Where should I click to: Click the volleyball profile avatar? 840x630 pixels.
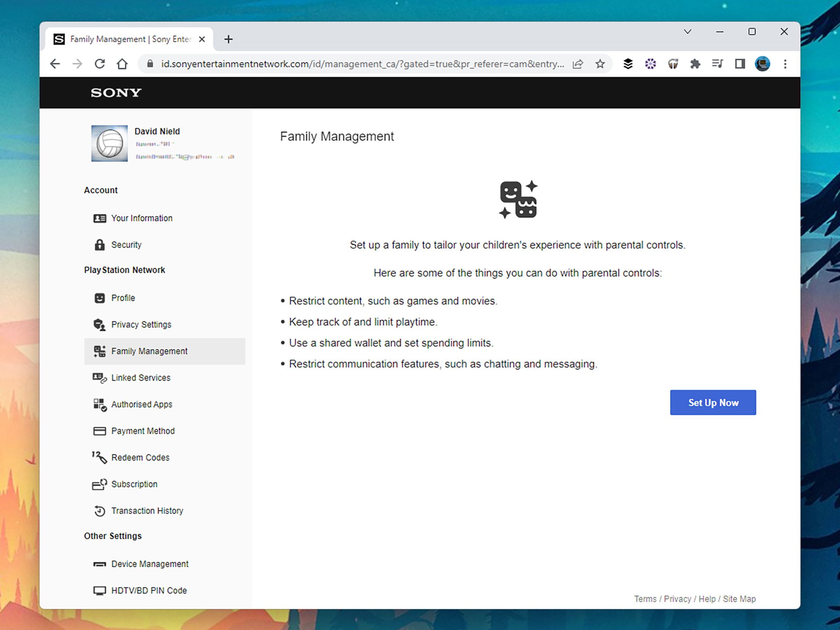point(109,143)
